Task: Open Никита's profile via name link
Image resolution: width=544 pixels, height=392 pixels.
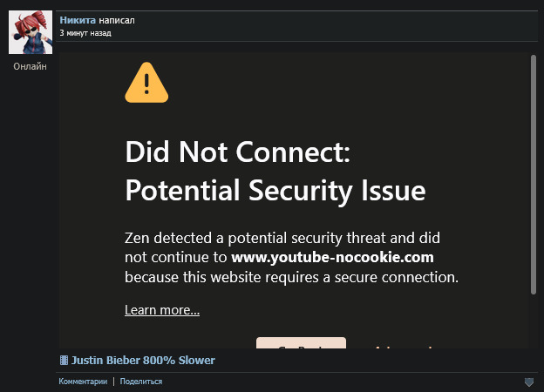Action: pyautogui.click(x=77, y=19)
